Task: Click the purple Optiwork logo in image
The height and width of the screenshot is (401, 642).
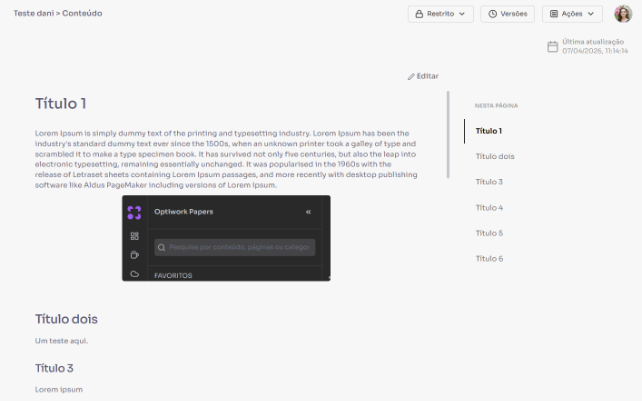Action: 134,213
